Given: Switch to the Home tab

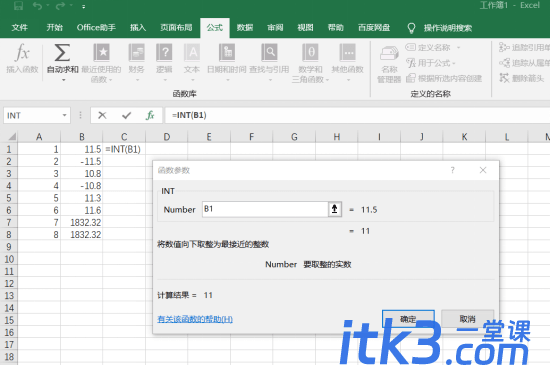Looking at the screenshot, I should coord(54,28).
